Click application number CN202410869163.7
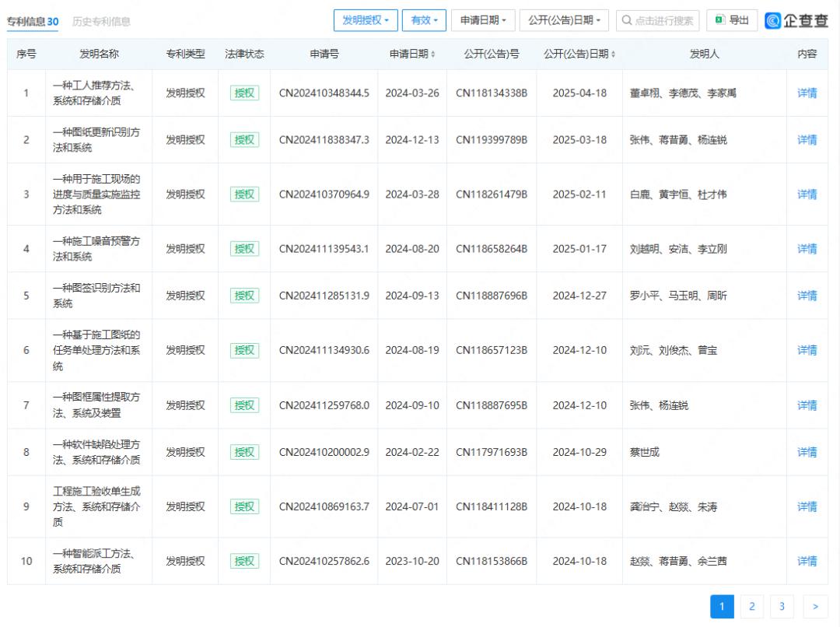The width and height of the screenshot is (840, 627). point(324,506)
